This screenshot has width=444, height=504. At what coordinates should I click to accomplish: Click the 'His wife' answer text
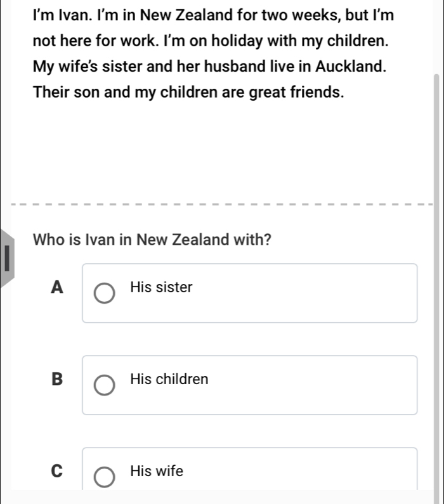click(x=156, y=472)
